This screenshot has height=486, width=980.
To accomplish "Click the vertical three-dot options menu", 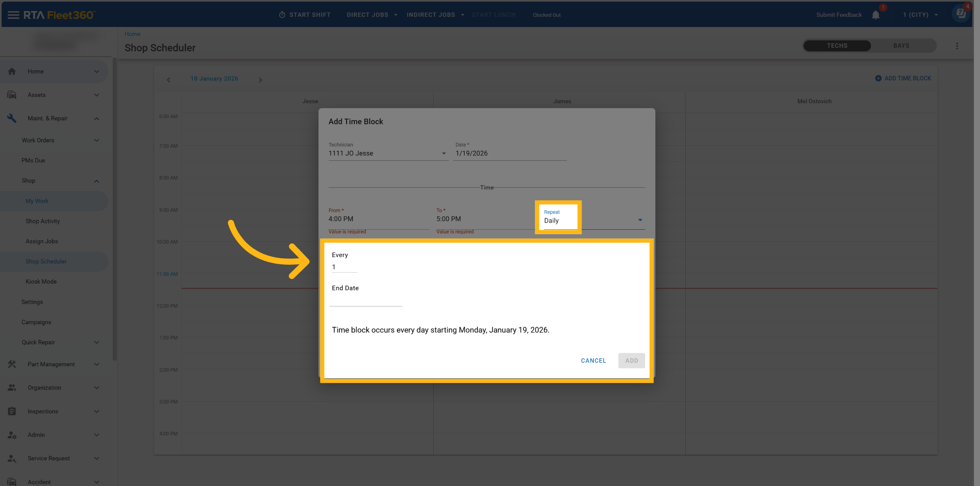I will coord(957,46).
